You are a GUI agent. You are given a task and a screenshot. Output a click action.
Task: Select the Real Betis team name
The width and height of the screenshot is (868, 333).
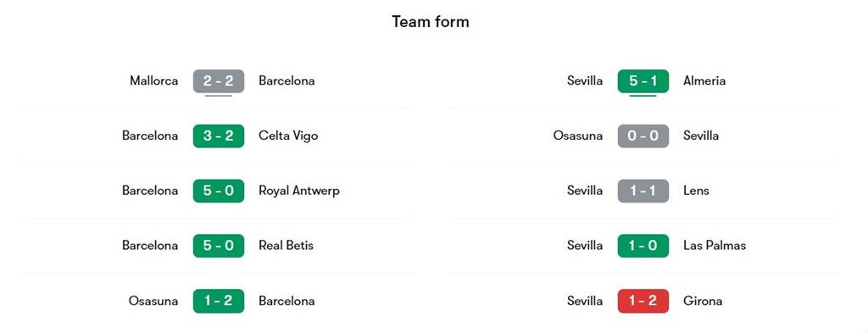point(287,246)
